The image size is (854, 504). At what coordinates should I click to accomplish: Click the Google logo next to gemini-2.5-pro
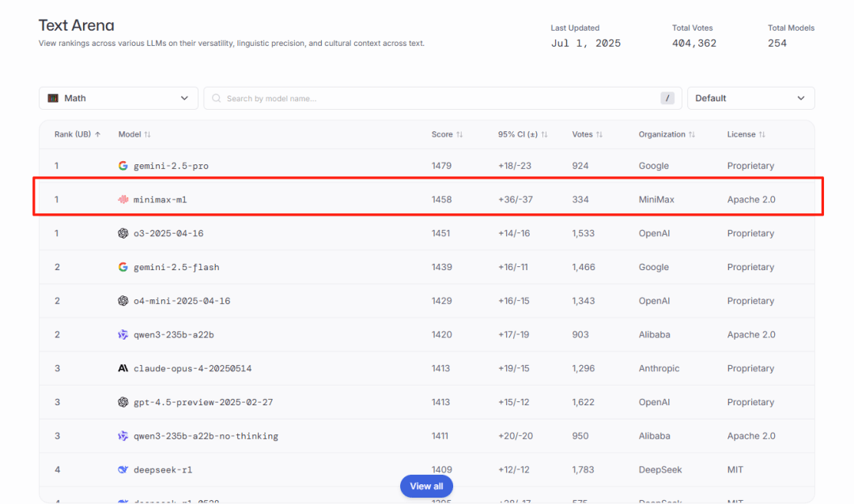[x=123, y=165]
